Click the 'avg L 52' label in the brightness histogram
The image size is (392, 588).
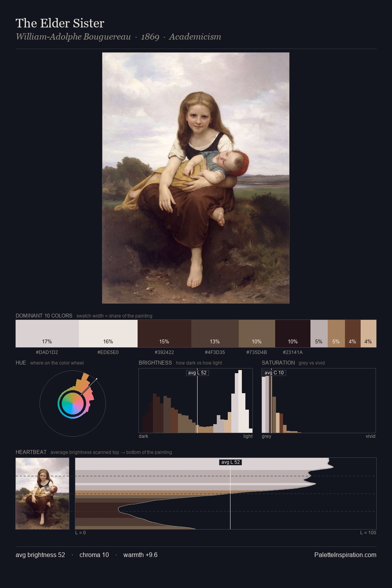197,373
